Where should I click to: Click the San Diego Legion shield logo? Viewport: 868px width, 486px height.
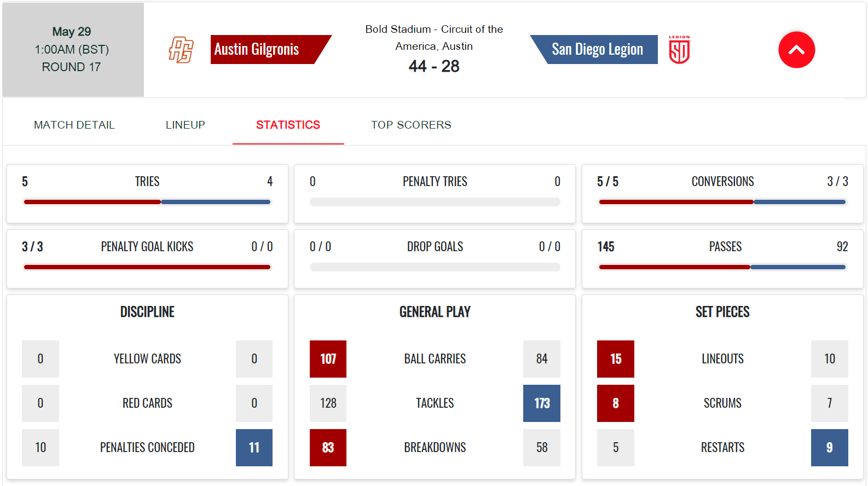pyautogui.click(x=679, y=50)
